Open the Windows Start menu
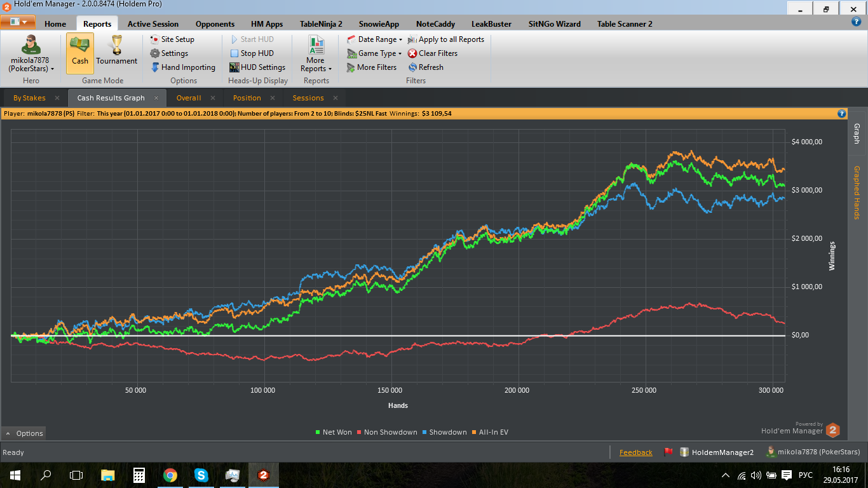The height and width of the screenshot is (488, 868). [x=15, y=475]
